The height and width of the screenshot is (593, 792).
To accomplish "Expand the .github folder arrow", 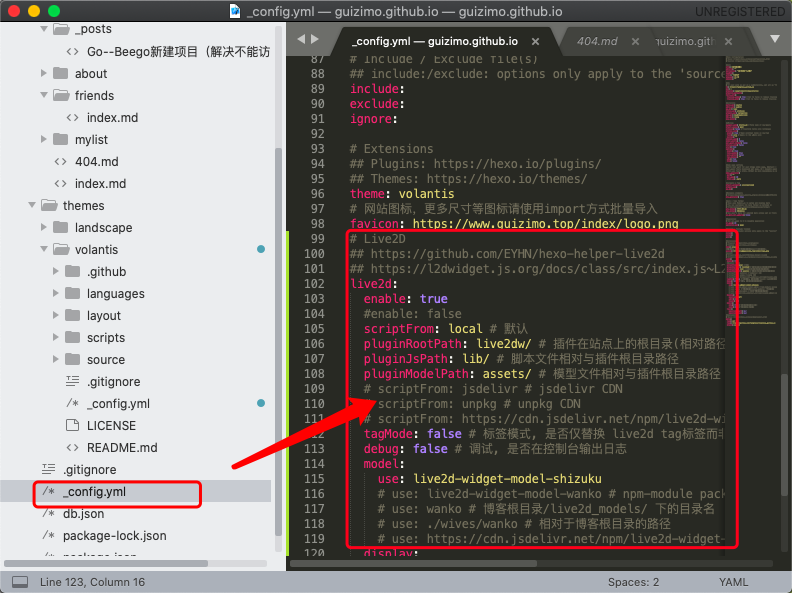I will pos(56,271).
